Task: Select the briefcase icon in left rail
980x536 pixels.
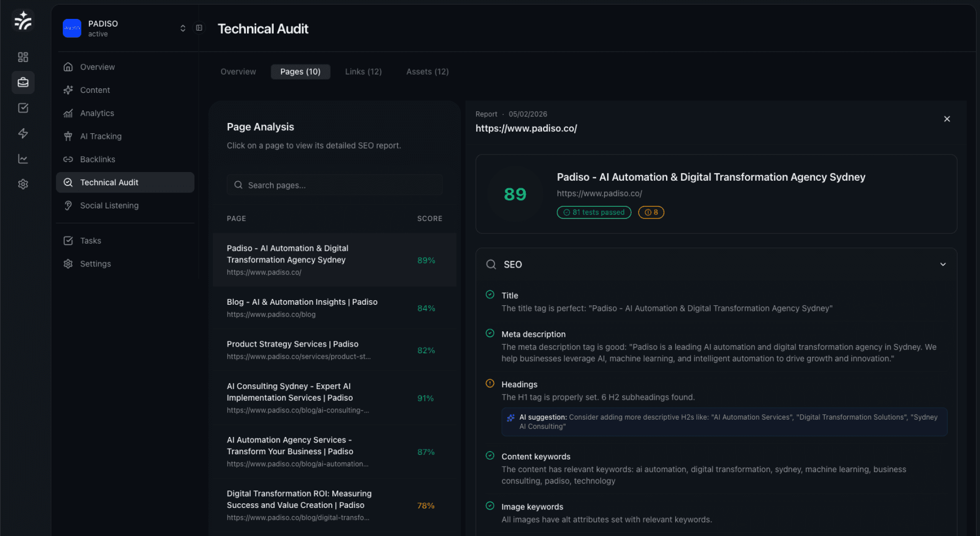Action: (23, 82)
